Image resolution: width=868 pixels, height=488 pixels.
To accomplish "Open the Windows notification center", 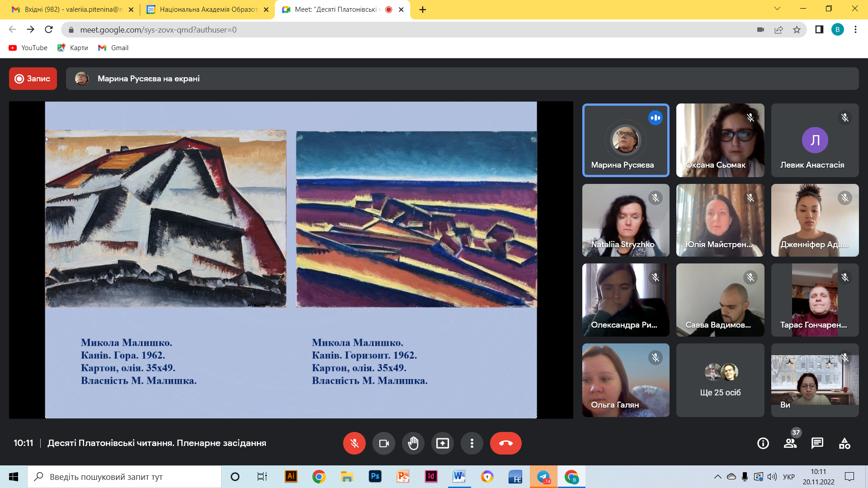I will coord(849,477).
